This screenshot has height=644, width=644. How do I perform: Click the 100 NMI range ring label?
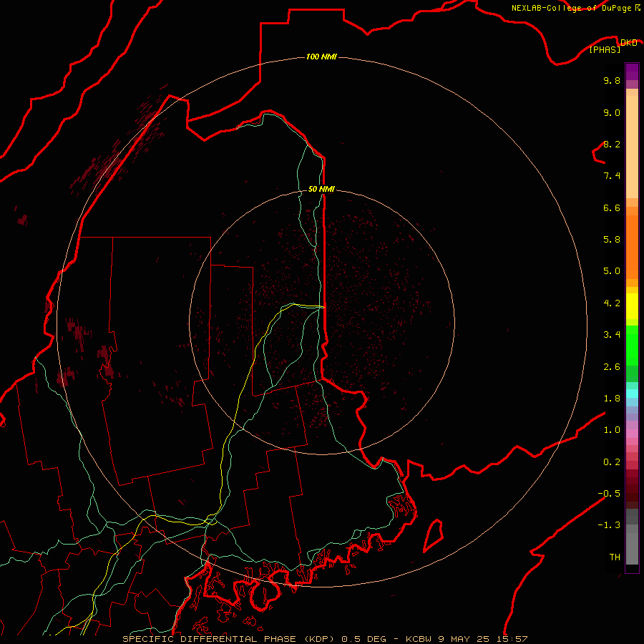[321, 57]
